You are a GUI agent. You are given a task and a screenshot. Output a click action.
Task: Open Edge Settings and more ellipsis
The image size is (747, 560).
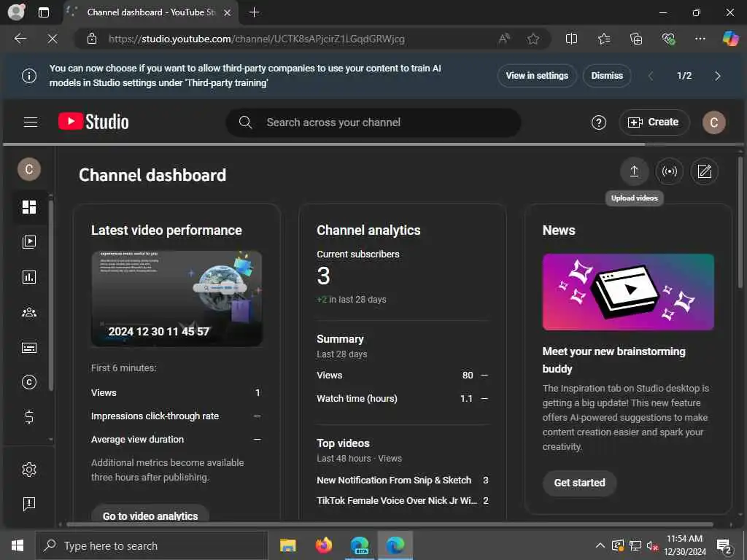tap(700, 39)
